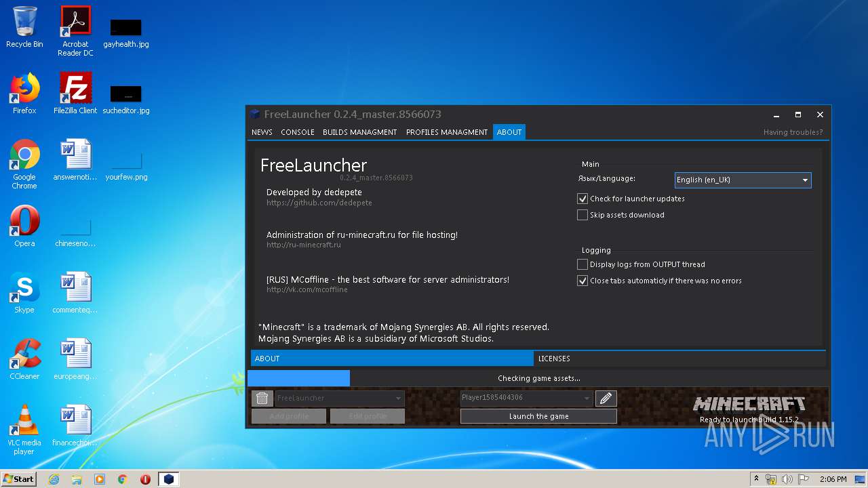Open the europeang... Word document
This screenshot has width=868, height=488.
75,359
